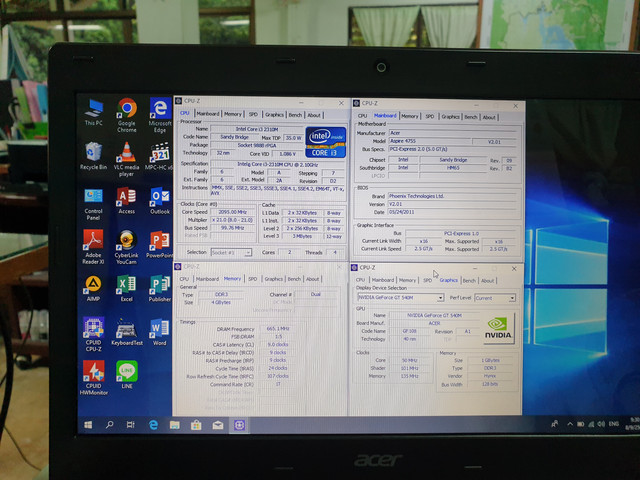640x480 pixels.
Task: Open Bench tab in CPU window
Action: coord(295,115)
